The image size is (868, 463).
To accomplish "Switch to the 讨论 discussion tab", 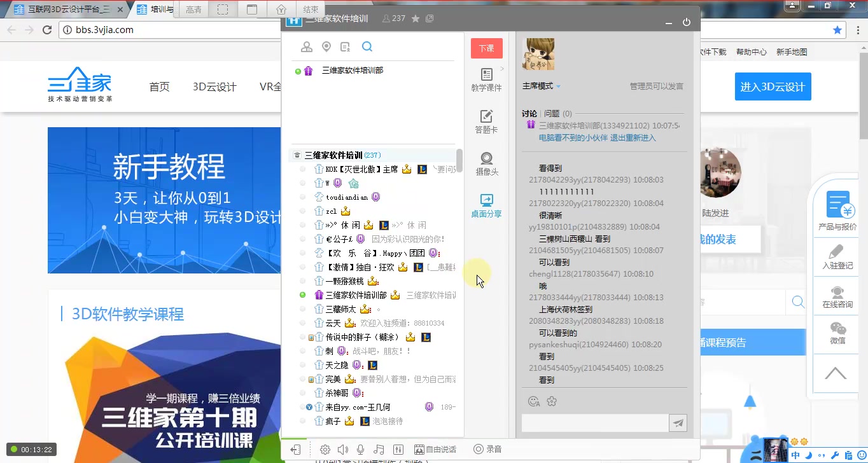I will pyautogui.click(x=529, y=113).
